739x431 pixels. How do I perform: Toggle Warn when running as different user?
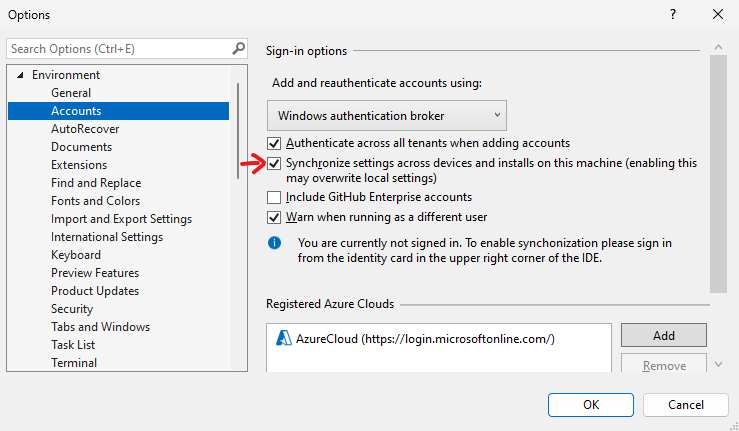click(274, 217)
